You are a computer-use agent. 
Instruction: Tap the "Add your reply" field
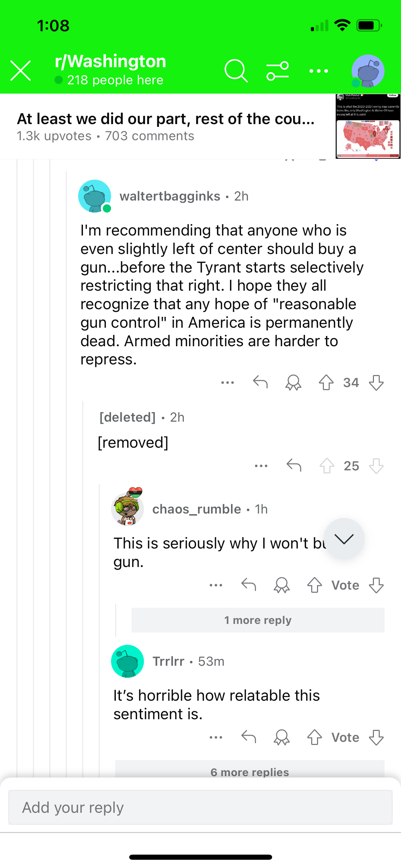[200, 807]
